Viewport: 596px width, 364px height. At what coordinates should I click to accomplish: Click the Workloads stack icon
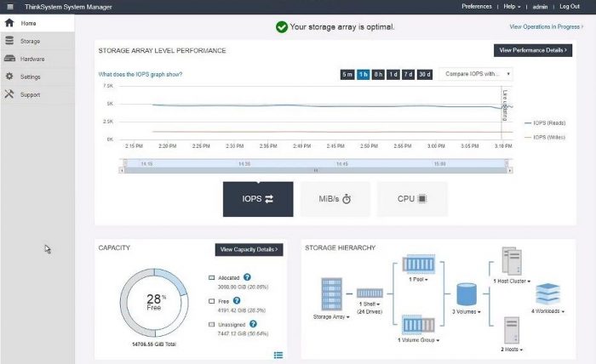pos(547,293)
